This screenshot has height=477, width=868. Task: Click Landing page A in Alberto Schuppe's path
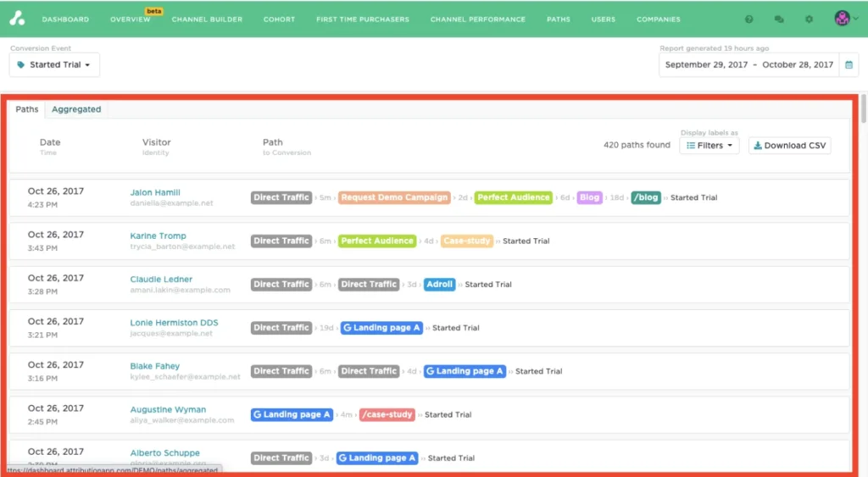pos(377,458)
